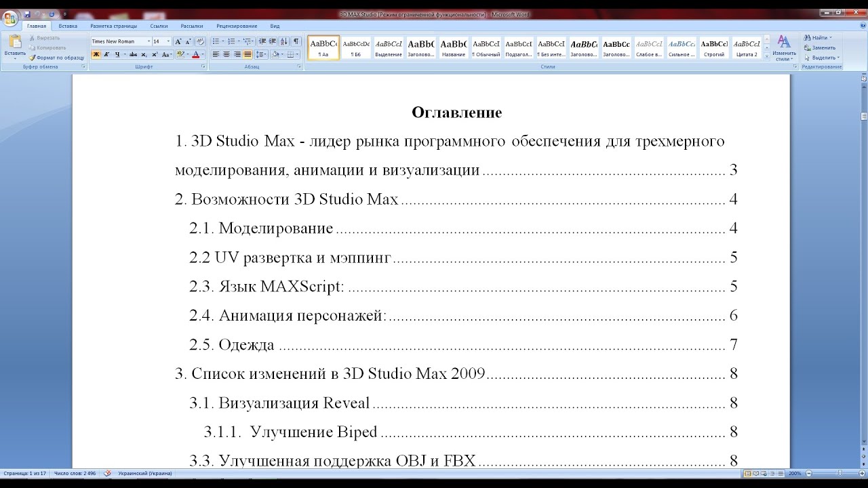Toggle italic К formatting
This screenshot has width=868, height=488.
coord(106,54)
